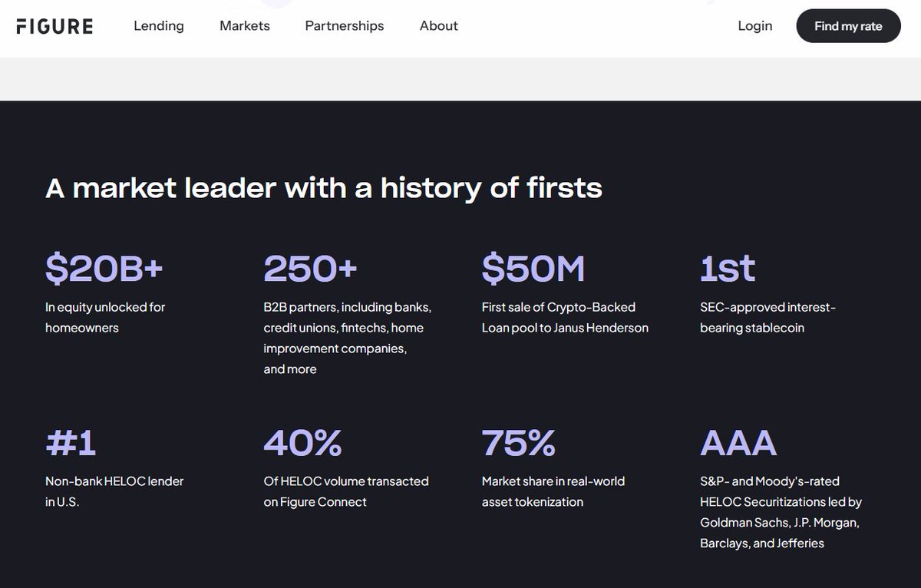Select the 1st stablecoin statistic
The width and height of the screenshot is (921, 588).
[728, 269]
